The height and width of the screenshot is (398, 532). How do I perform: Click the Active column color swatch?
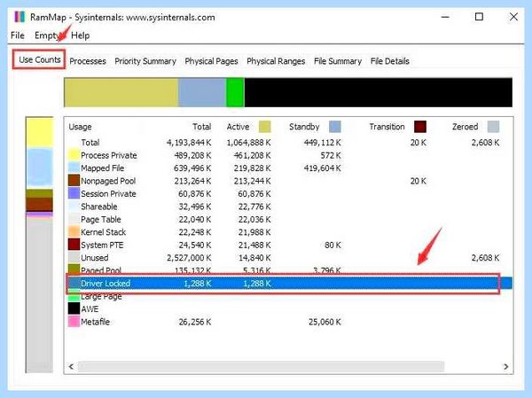tap(264, 127)
